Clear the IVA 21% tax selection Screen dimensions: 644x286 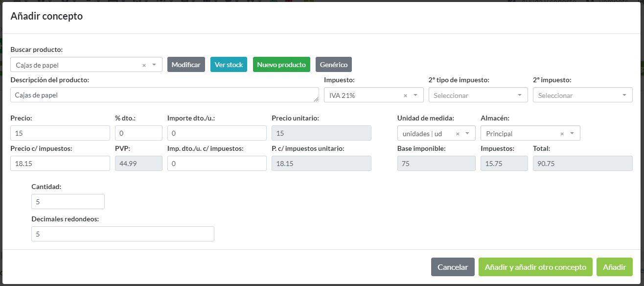click(x=405, y=95)
